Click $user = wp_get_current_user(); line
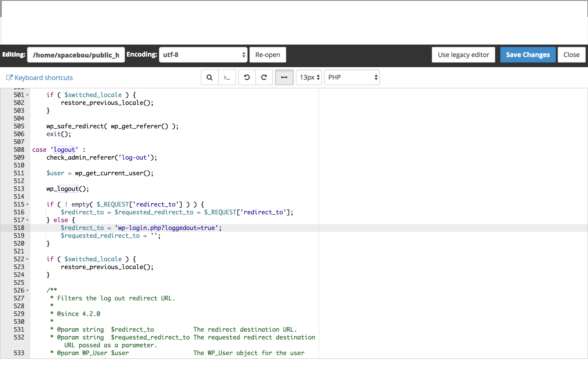This screenshot has width=588, height=368. point(100,173)
